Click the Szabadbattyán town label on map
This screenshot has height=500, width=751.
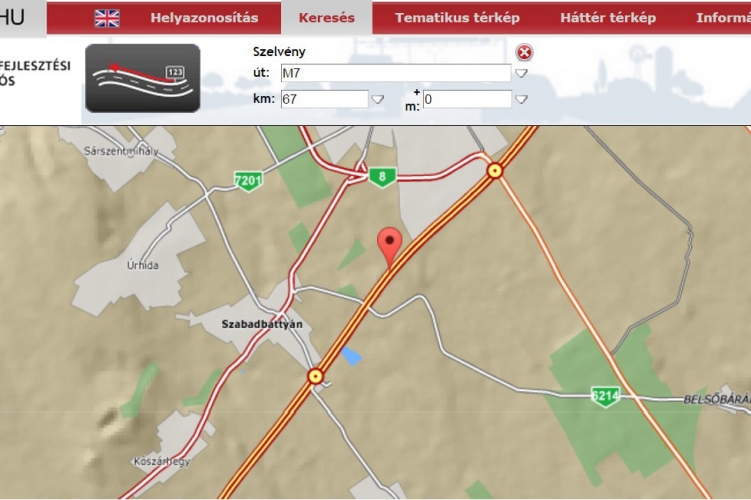point(262,324)
